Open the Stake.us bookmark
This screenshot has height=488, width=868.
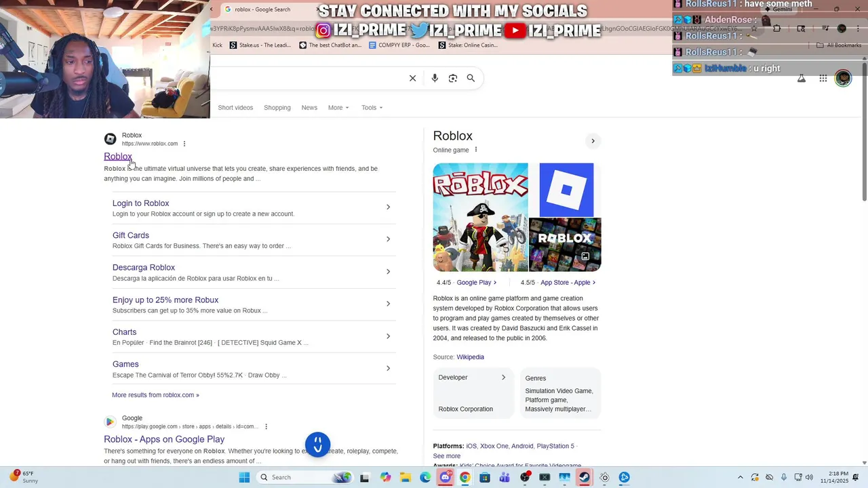(x=260, y=45)
